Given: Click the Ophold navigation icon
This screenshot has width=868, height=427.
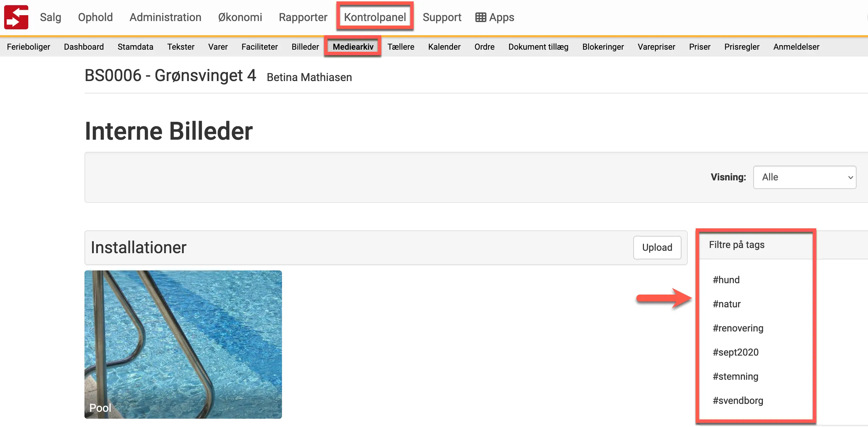Looking at the screenshot, I should point(95,17).
